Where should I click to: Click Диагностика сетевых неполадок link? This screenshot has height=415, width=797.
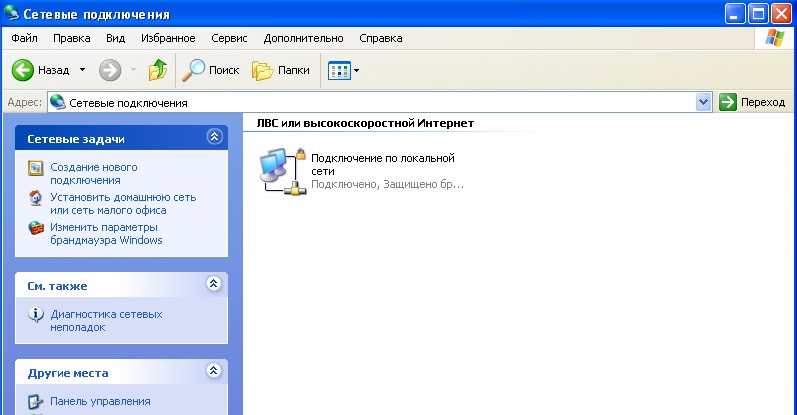[x=106, y=321]
